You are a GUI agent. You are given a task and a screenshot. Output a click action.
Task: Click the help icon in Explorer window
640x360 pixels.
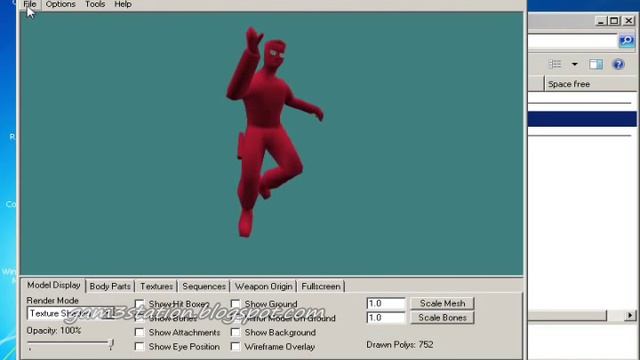pyautogui.click(x=618, y=64)
